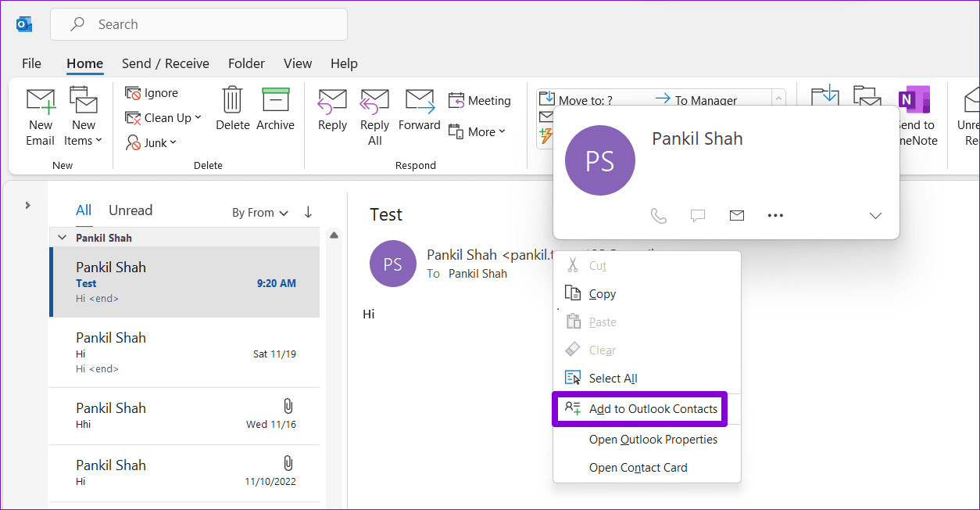Open the Help tab

point(344,63)
